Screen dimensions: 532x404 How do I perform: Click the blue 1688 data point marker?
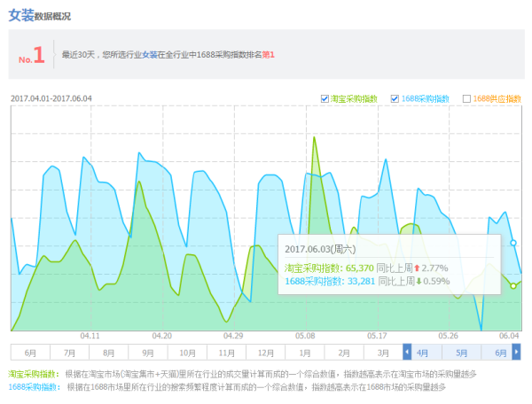513,242
